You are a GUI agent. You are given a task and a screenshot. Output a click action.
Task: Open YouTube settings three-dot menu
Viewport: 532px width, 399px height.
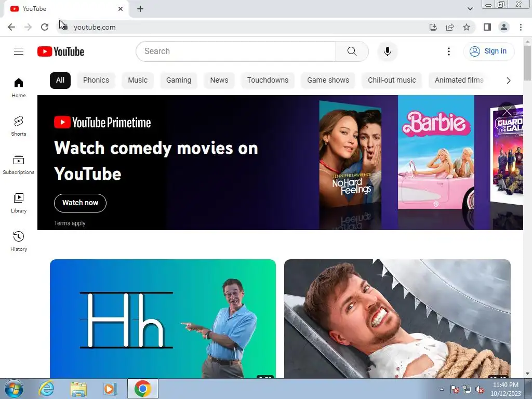(448, 51)
